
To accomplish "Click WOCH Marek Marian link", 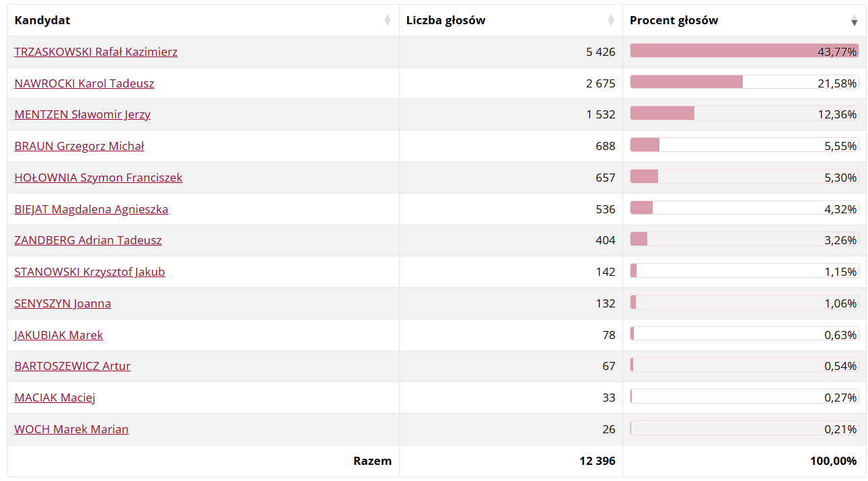I will click(x=71, y=429).
